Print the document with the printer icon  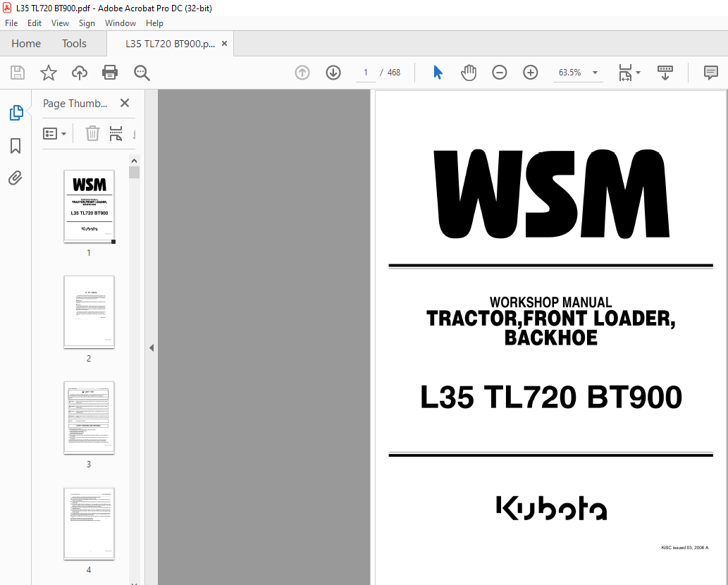coord(110,73)
